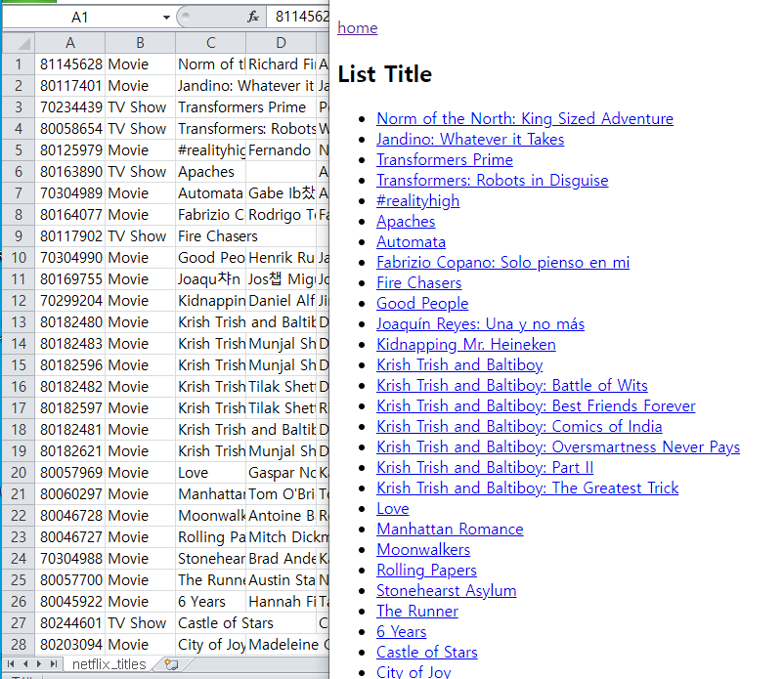Click the formula bar value field
Image resolution: width=784 pixels, height=679 pixels.
[x=298, y=17]
